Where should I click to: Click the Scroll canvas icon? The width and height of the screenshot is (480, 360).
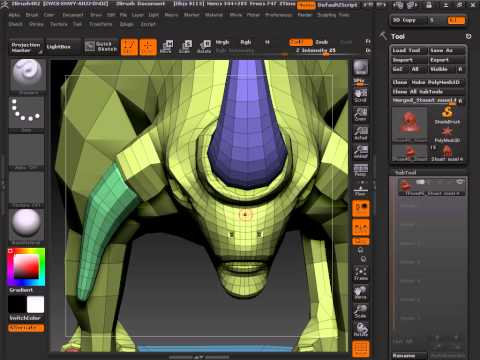pyautogui.click(x=360, y=96)
